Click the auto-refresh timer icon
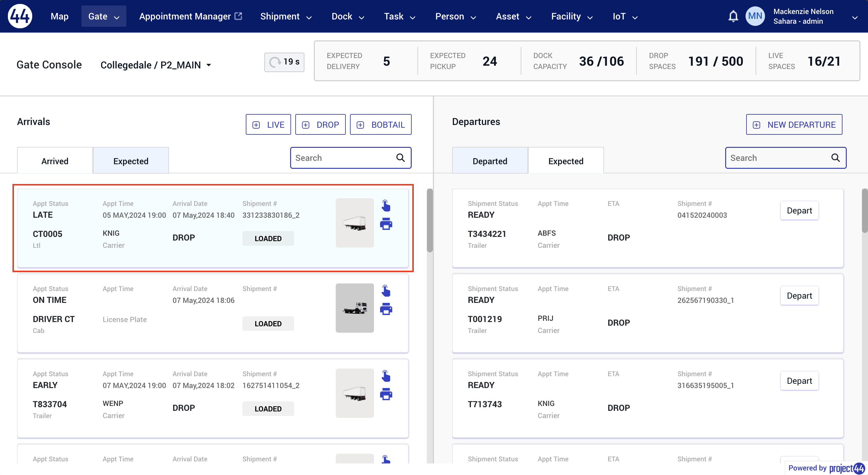Screen dimensions: 868x475 275,62
